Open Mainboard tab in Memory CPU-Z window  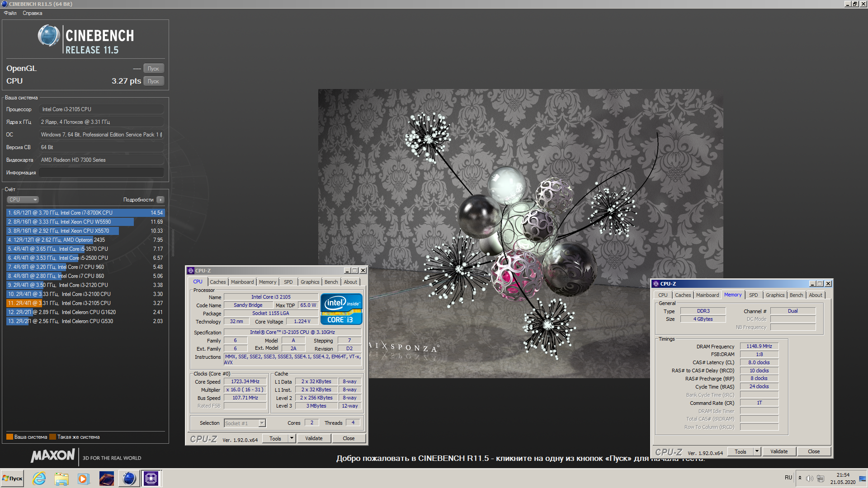click(708, 295)
